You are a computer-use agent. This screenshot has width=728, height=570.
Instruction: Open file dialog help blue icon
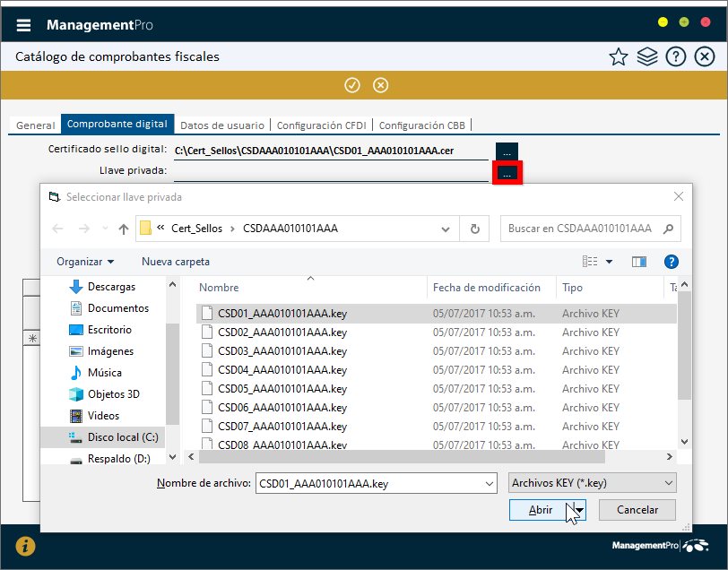tap(671, 262)
